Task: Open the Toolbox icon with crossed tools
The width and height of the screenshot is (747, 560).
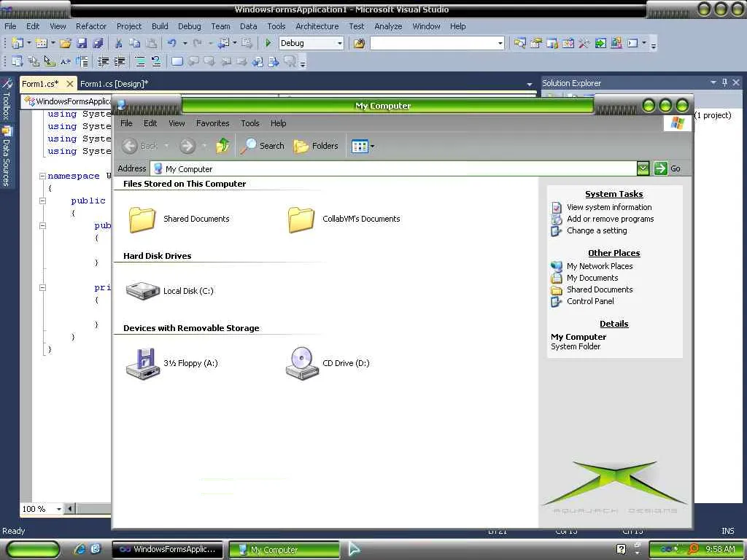Action: [584, 43]
